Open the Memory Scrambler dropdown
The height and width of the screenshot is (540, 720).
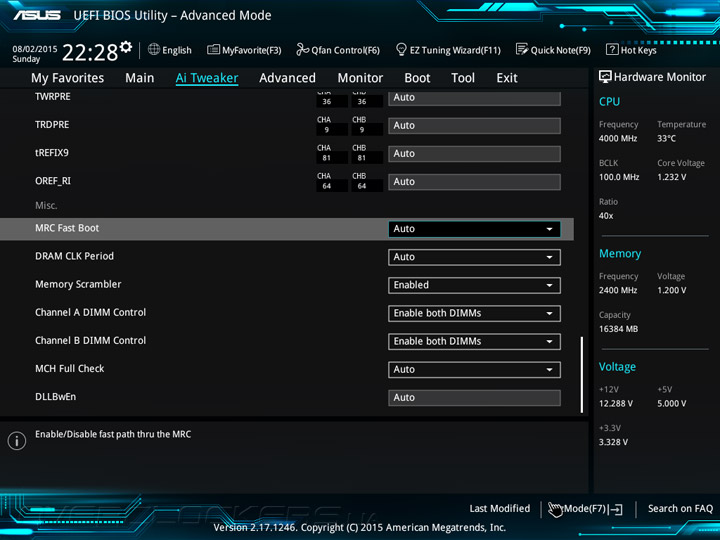click(x=474, y=285)
